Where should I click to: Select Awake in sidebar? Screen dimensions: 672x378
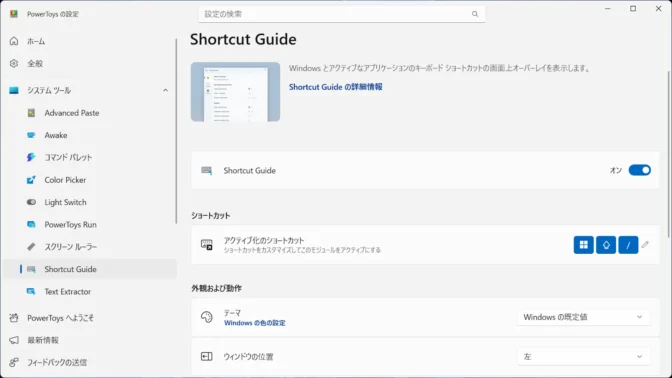click(x=89, y=135)
